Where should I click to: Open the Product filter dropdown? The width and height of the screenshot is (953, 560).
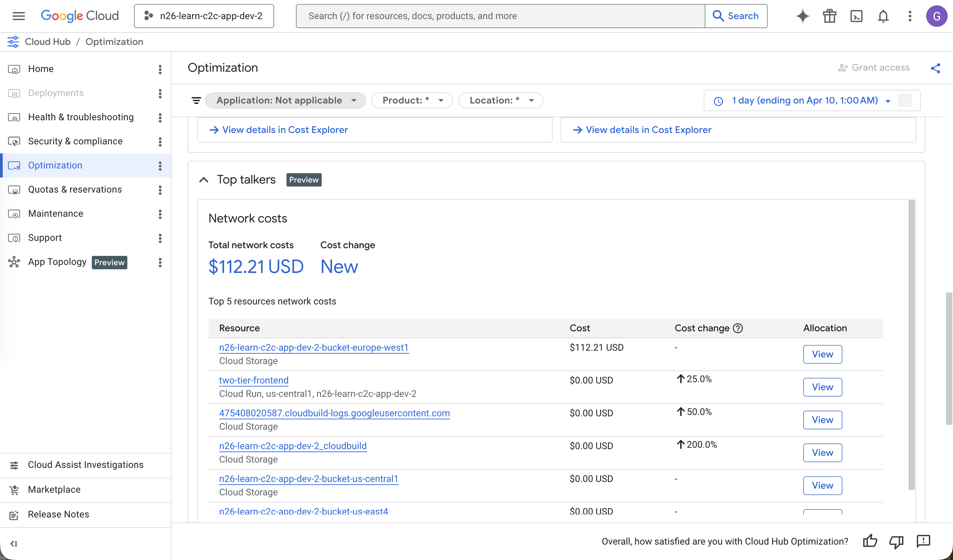[412, 100]
